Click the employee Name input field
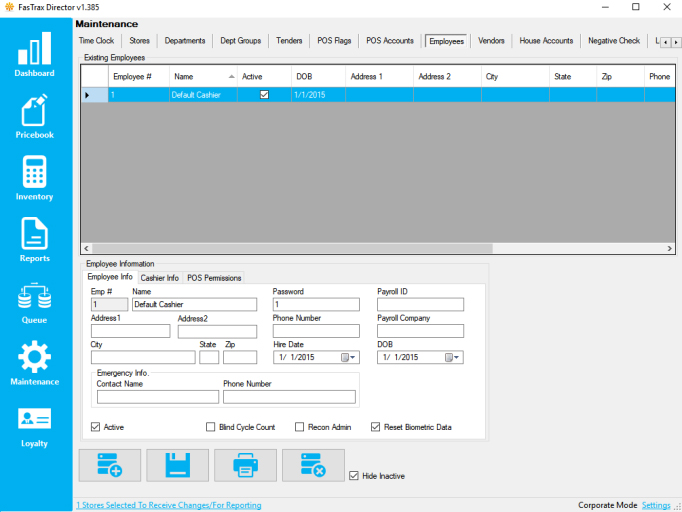Screen dimensions: 682x512 [194, 305]
